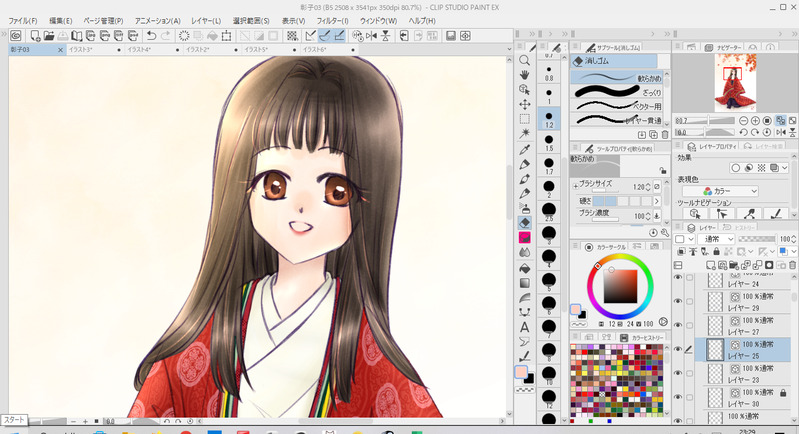Hide layer レイヤー 27
The height and width of the screenshot is (434, 799).
pyautogui.click(x=678, y=325)
